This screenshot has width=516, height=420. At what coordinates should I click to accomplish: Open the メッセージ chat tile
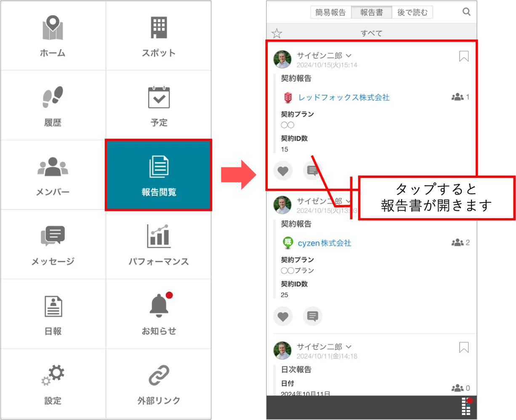click(x=53, y=244)
